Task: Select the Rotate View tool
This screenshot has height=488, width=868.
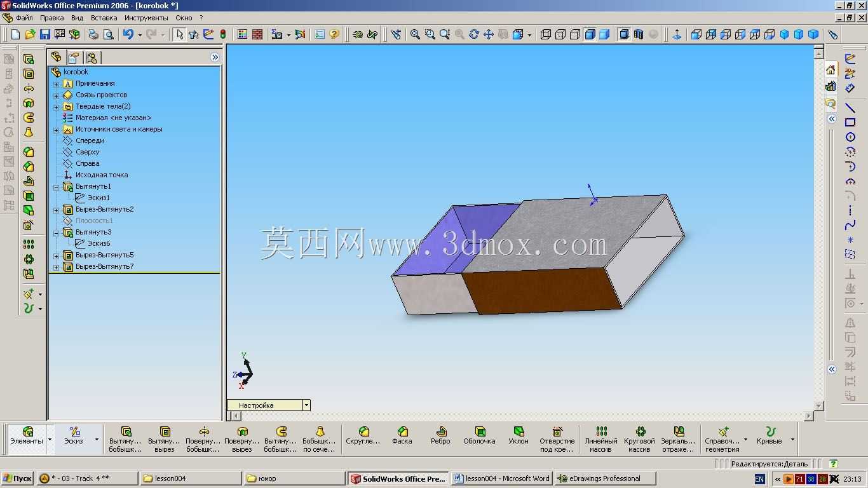Action: (473, 34)
